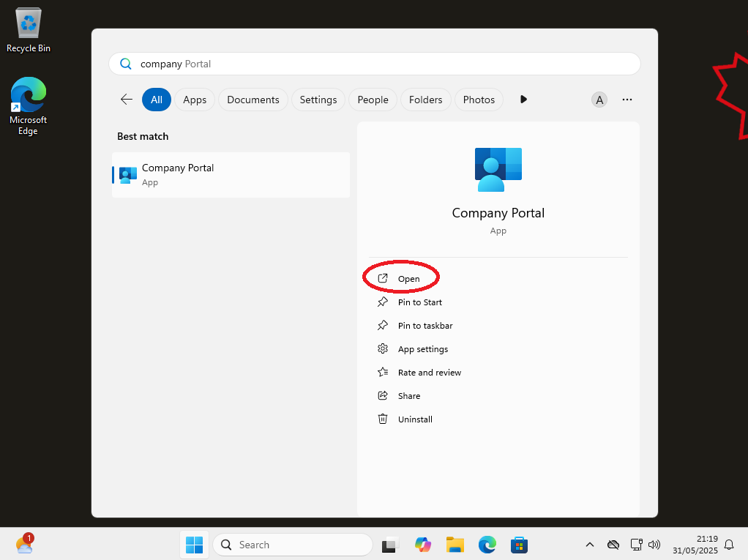Open the three-dot more options menu

pos(627,100)
